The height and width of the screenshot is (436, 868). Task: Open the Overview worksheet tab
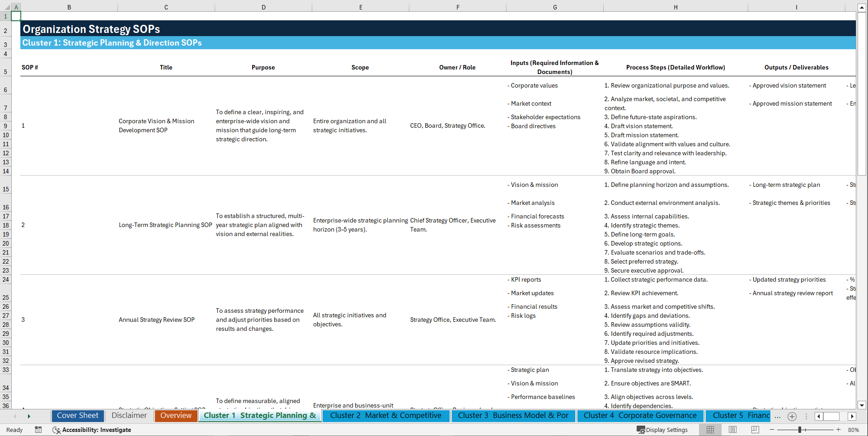(176, 416)
